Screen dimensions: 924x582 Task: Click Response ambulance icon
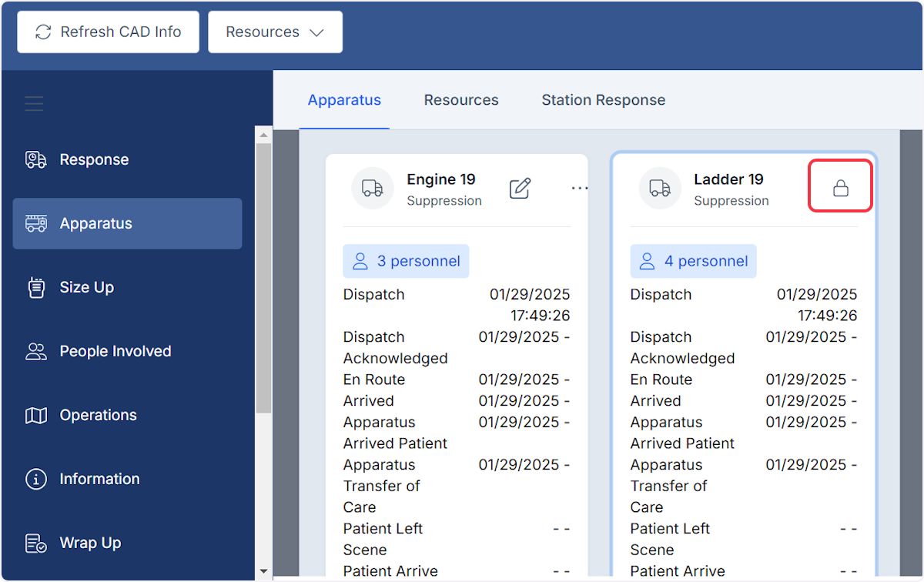pos(36,160)
